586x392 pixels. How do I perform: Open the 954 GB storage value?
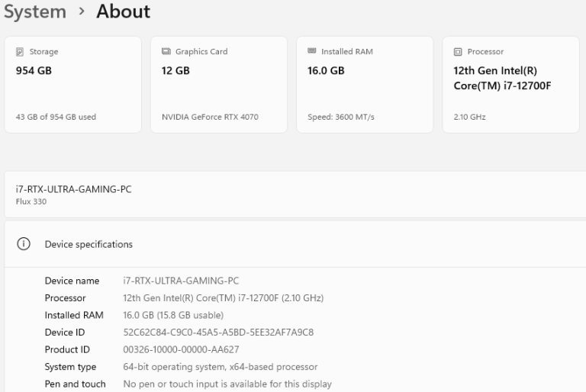(x=34, y=71)
